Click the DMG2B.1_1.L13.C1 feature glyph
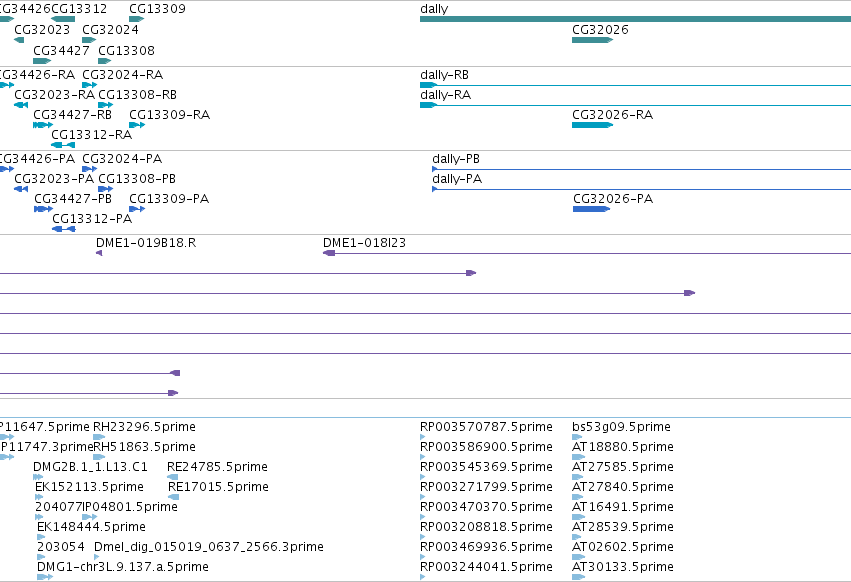851x582 pixels. (38, 477)
